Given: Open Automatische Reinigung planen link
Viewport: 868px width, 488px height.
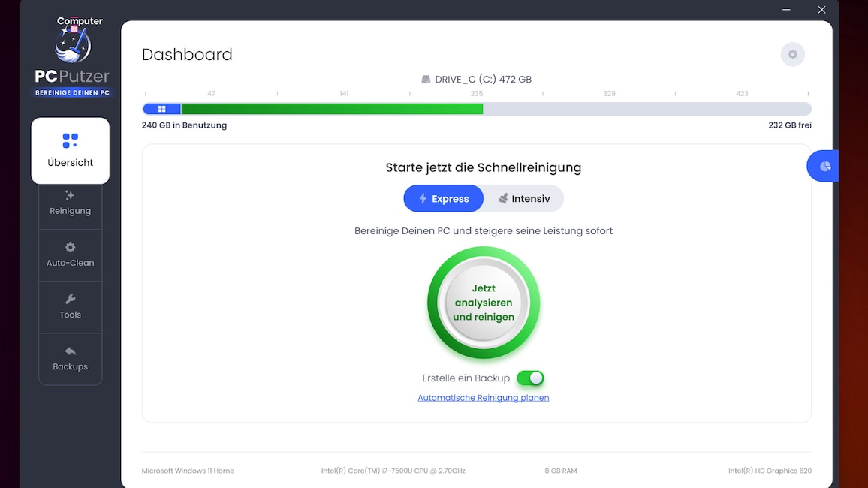Looking at the screenshot, I should coord(484,398).
